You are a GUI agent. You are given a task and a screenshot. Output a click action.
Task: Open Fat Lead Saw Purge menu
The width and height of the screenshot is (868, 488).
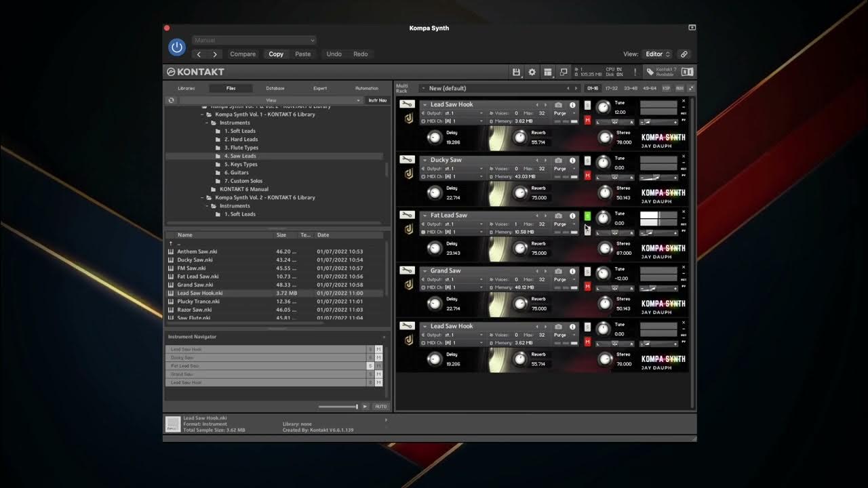click(564, 224)
